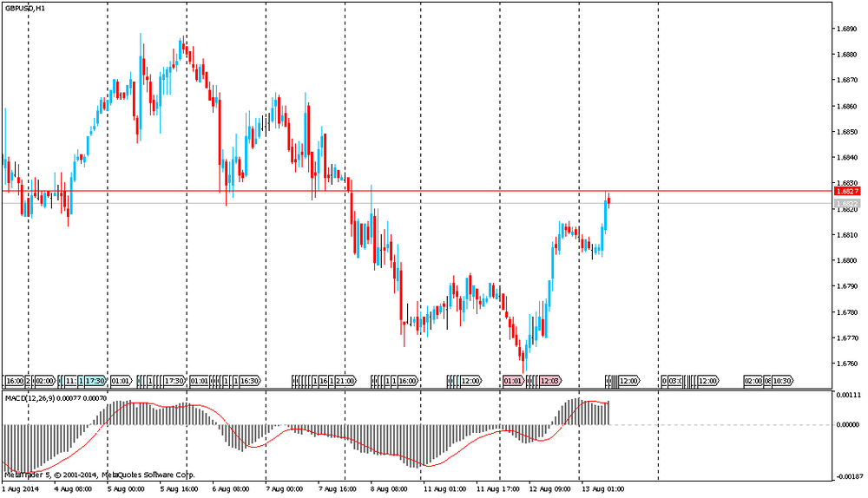This screenshot has height=498, width=868.
Task: Click the 16:30 calendar event flag
Action: (x=250, y=381)
